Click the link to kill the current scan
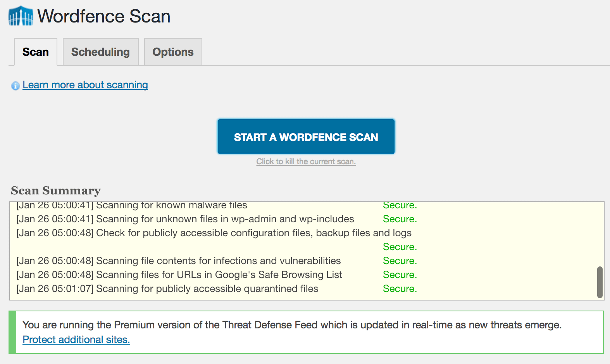 pyautogui.click(x=306, y=161)
